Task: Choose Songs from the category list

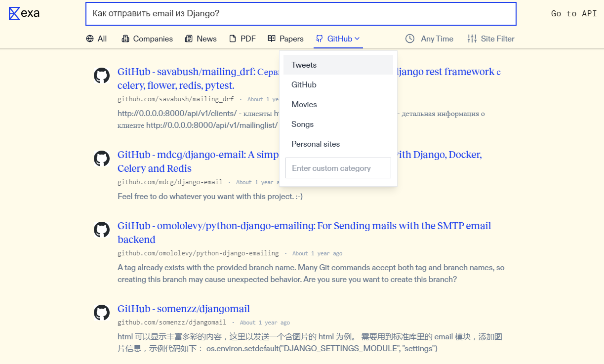Action: (x=338, y=124)
